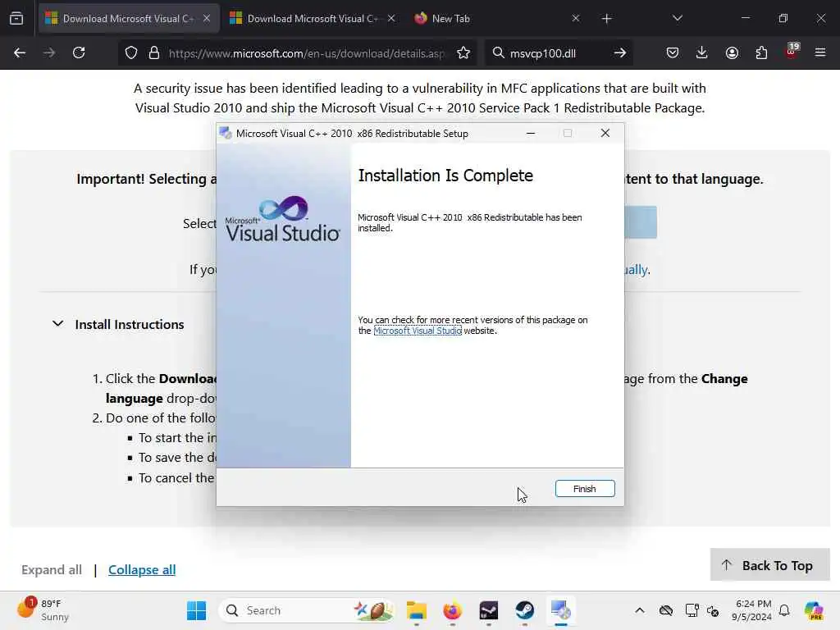
Task: Open the dark app icon beside Firefox on taskbar
Action: (x=489, y=610)
